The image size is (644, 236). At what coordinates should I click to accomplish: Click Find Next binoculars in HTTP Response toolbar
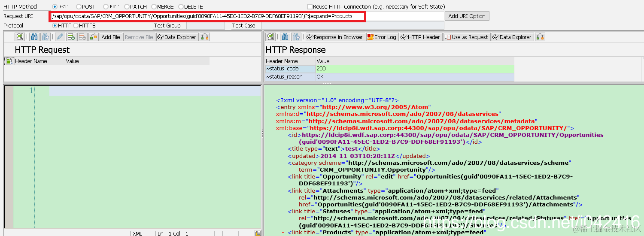pos(296,37)
